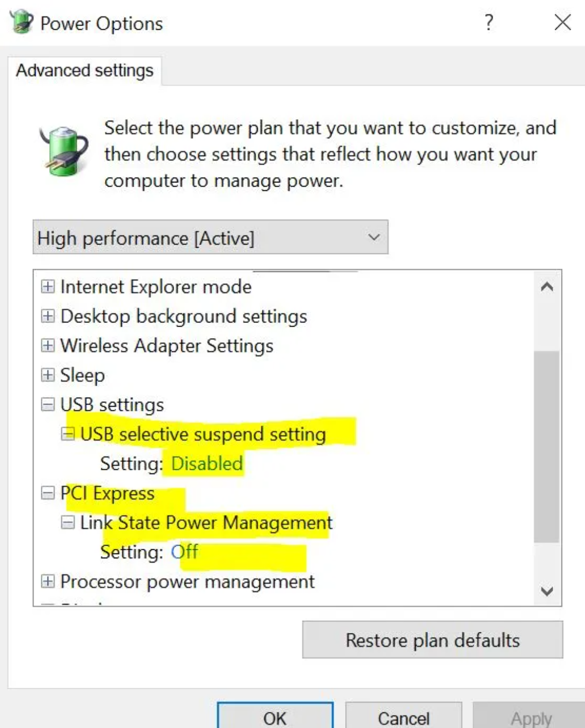Collapse the PCI Express node
585x728 pixels.
[48, 493]
